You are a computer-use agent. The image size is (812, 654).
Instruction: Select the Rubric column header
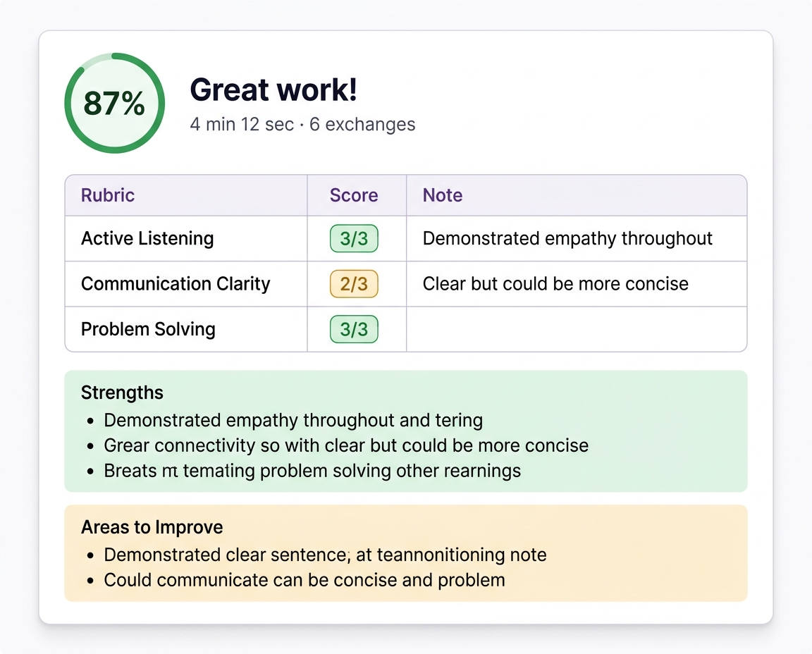click(107, 195)
